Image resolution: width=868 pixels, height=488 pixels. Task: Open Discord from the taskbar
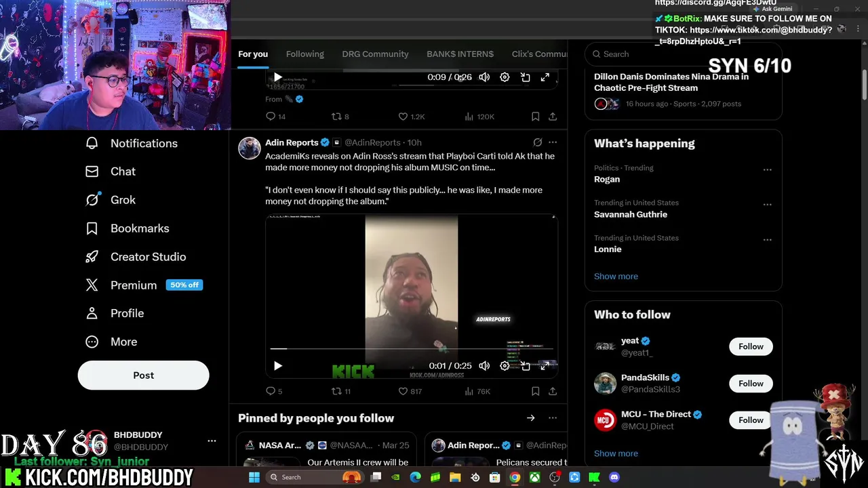click(614, 477)
